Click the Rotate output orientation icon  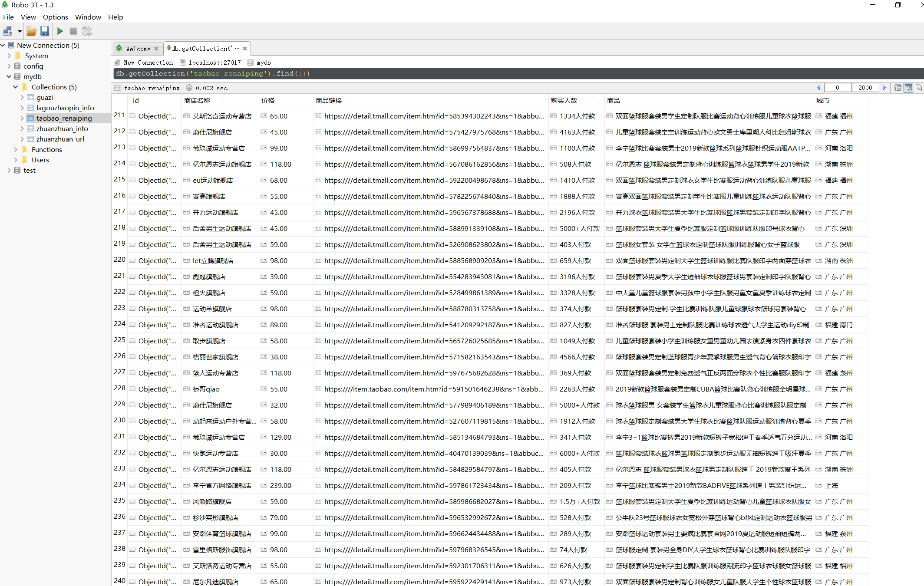87,31
